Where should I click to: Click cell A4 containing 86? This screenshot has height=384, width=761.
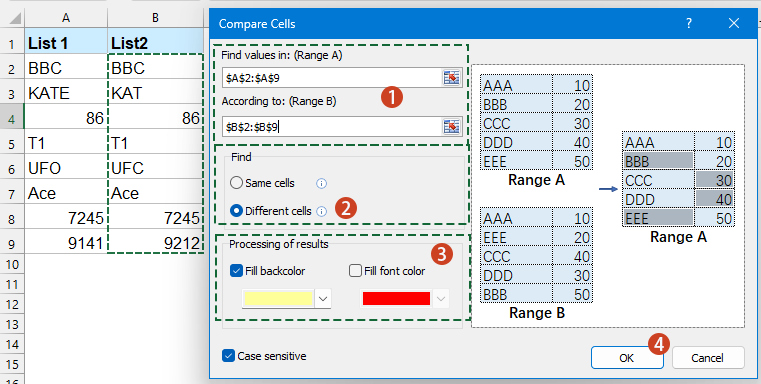(66, 118)
